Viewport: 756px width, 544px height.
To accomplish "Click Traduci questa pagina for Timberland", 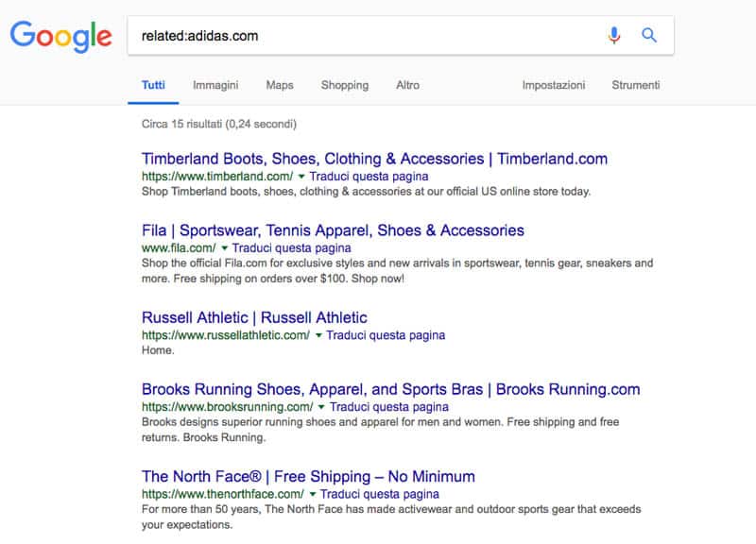I will point(369,177).
